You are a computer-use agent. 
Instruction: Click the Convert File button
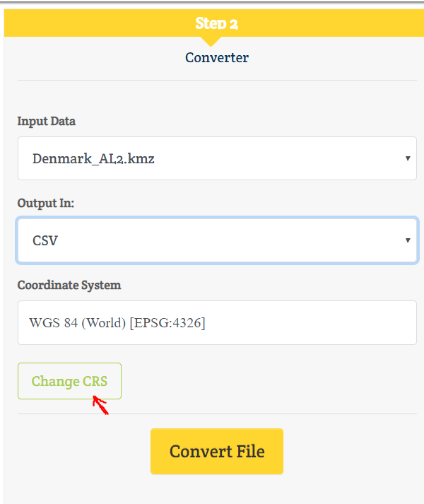[217, 451]
